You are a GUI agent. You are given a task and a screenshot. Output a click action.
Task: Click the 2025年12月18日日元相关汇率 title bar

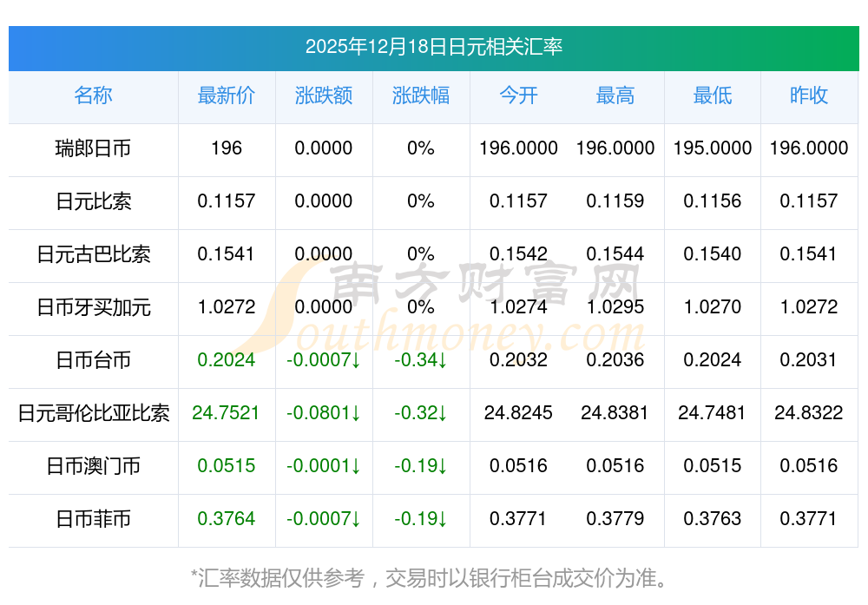click(x=433, y=47)
